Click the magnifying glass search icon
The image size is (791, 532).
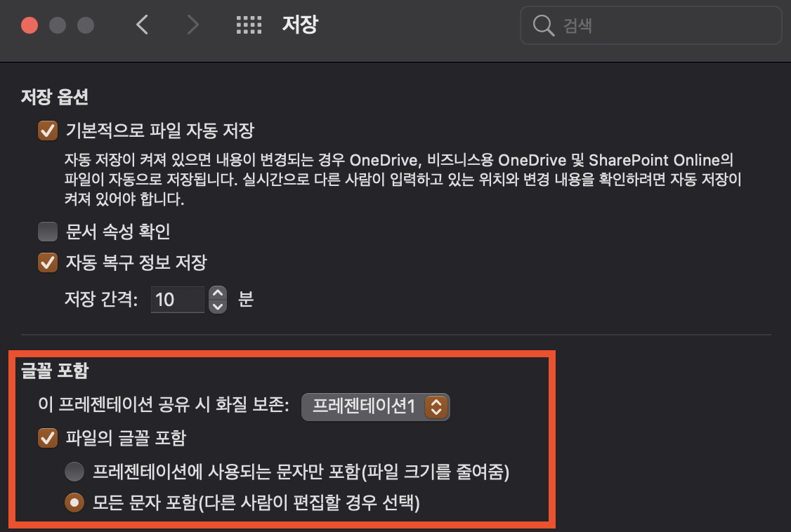click(x=543, y=25)
